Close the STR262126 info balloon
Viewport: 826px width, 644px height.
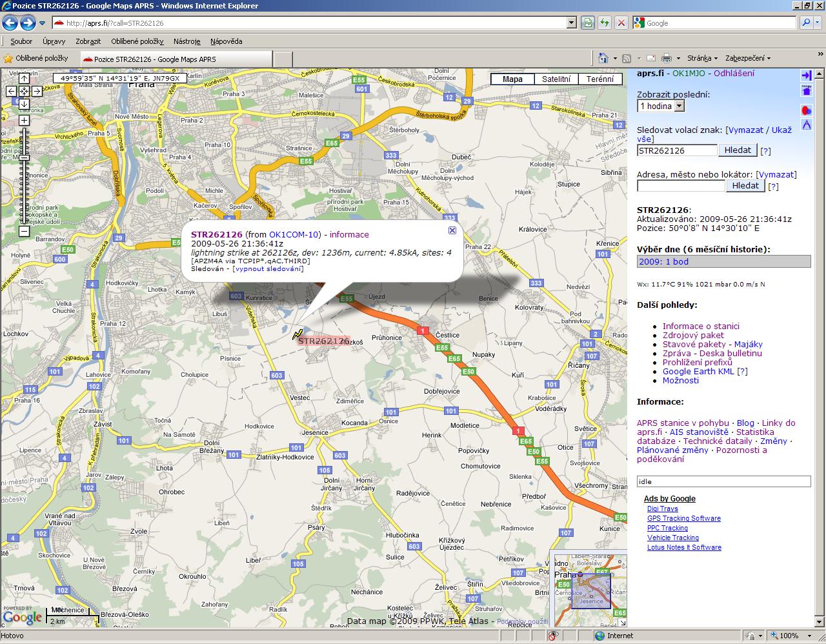tap(452, 230)
